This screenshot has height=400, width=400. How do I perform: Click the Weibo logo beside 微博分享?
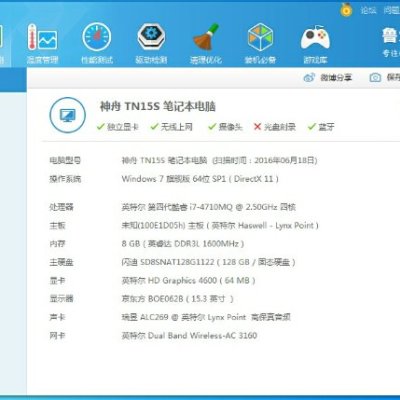coord(309,78)
